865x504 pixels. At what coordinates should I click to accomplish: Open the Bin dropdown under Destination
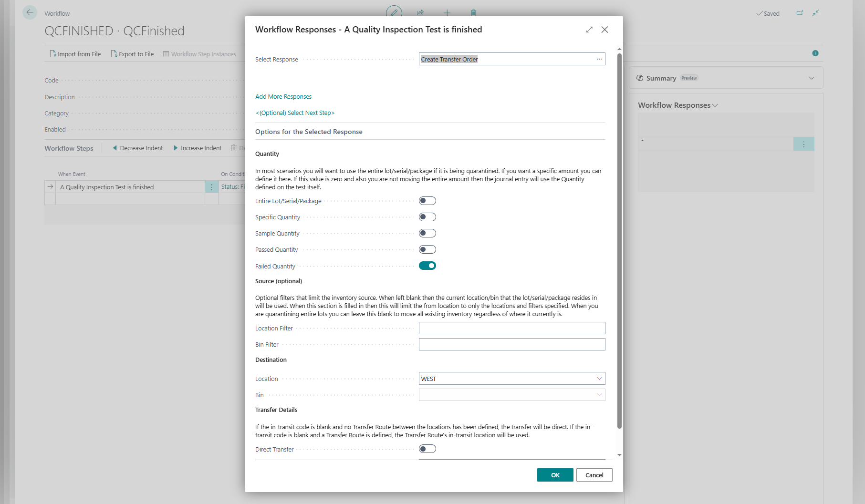tap(599, 394)
